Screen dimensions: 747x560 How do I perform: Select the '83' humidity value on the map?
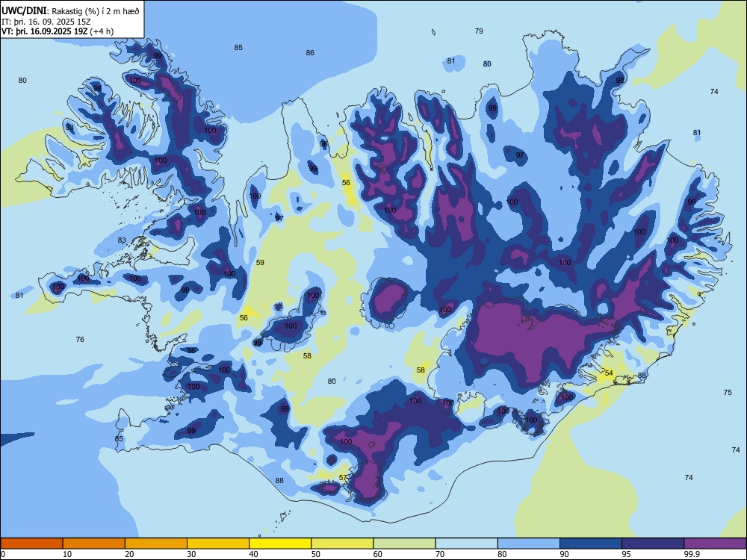pos(122,240)
